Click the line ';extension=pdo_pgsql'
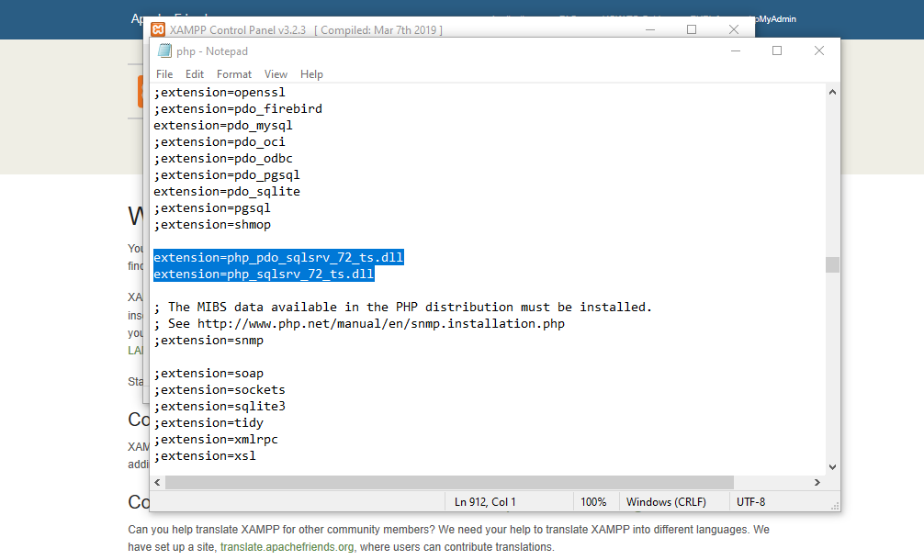The image size is (924, 560). click(227, 175)
